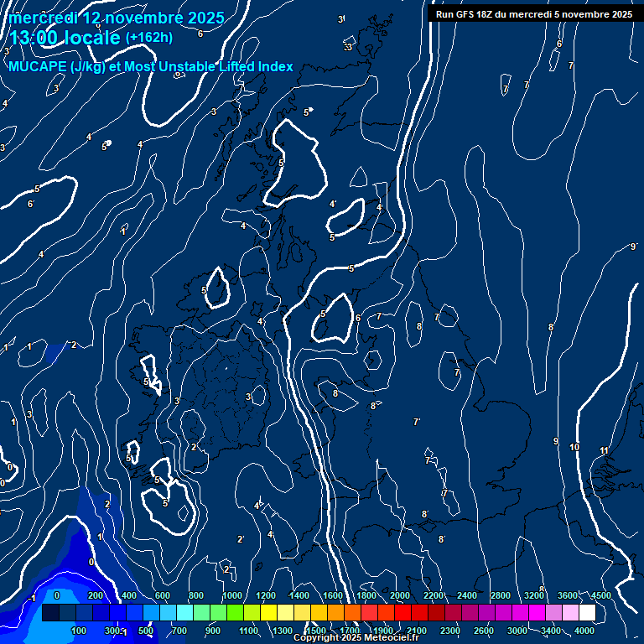Screen dimensions: 644x644
Task: Click the Run GFS 18Z header banner
Action: [534, 14]
